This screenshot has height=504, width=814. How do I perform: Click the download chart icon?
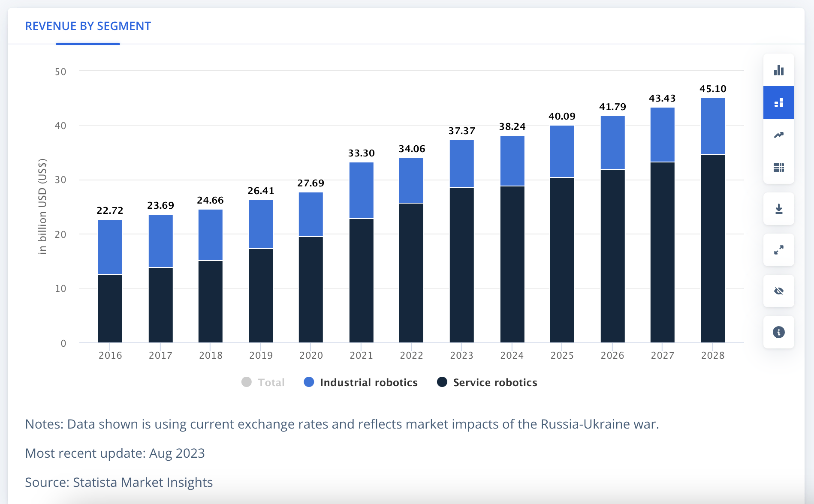(779, 209)
